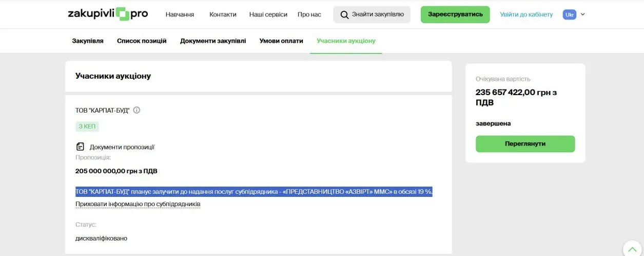Image resolution: width=644 pixels, height=256 pixels.
Task: Go to the Контакти page
Action: (223, 14)
